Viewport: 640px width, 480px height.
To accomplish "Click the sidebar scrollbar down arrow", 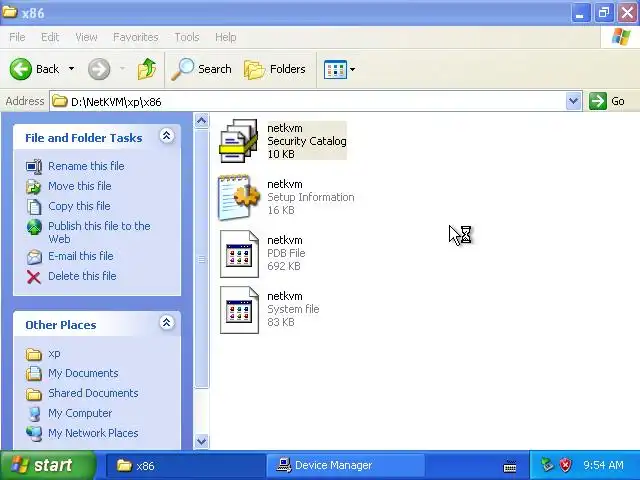I will tap(202, 441).
